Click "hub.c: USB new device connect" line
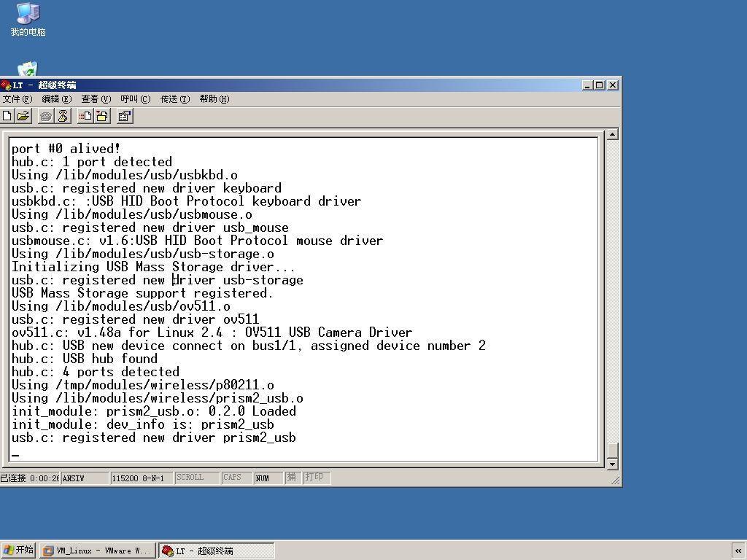Screen dimensions: 747x560 pyautogui.click(x=248, y=345)
